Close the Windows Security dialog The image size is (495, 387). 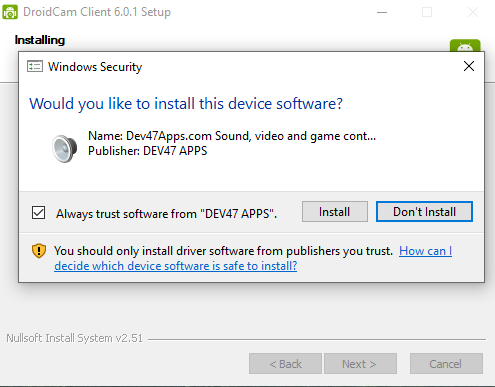click(x=469, y=66)
